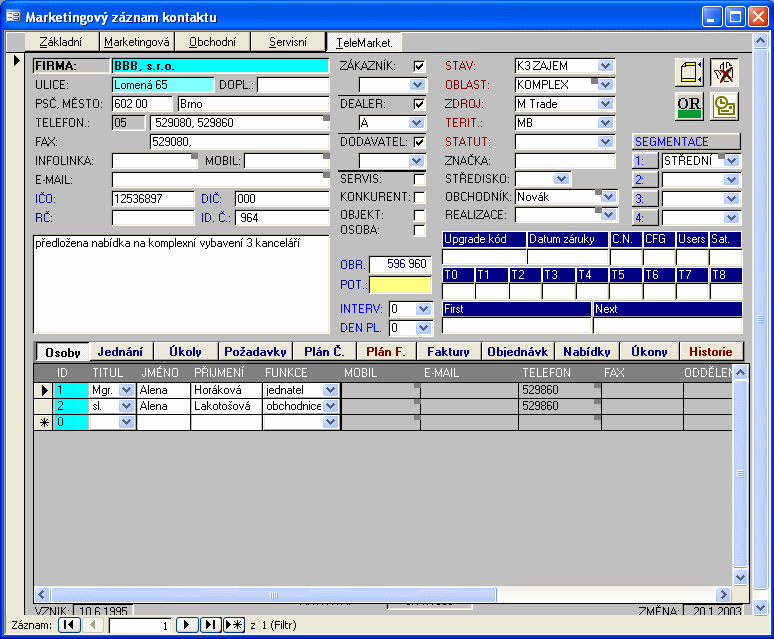774x639 pixels.
Task: Click the OBR. value 596 960
Action: (x=400, y=264)
